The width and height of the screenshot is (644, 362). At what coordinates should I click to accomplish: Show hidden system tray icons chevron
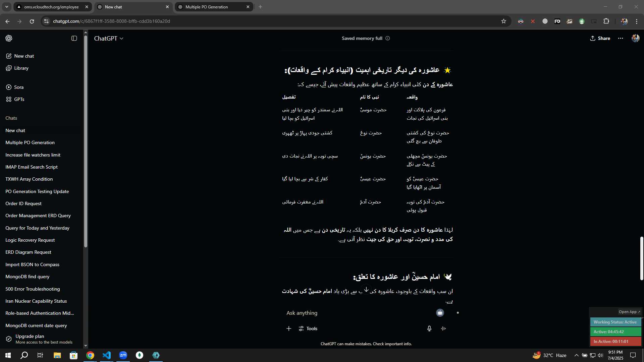(x=576, y=355)
